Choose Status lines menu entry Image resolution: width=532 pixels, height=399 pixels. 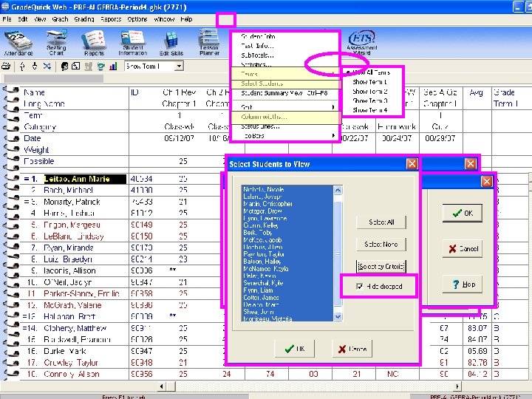[x=285, y=126]
